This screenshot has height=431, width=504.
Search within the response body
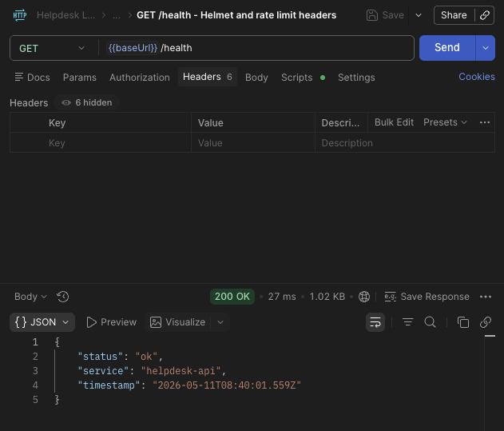coord(430,322)
